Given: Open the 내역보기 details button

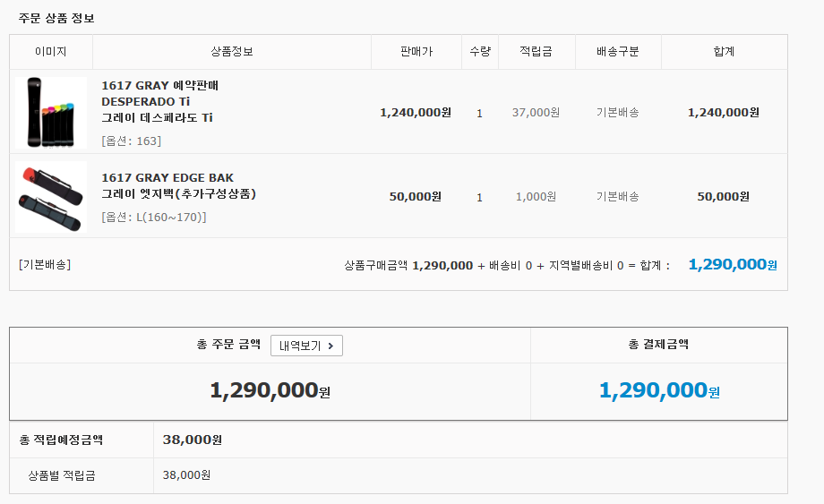Looking at the screenshot, I should [x=306, y=346].
